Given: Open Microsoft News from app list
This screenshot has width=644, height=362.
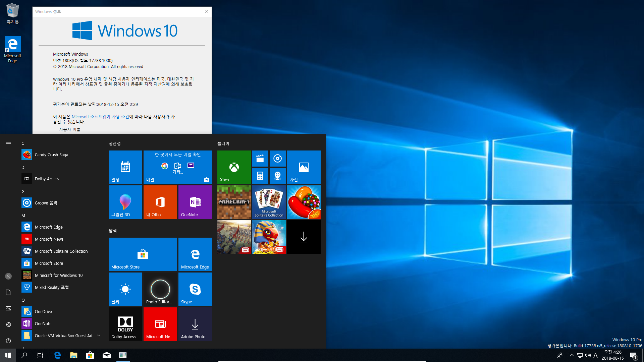Looking at the screenshot, I should coord(62,239).
